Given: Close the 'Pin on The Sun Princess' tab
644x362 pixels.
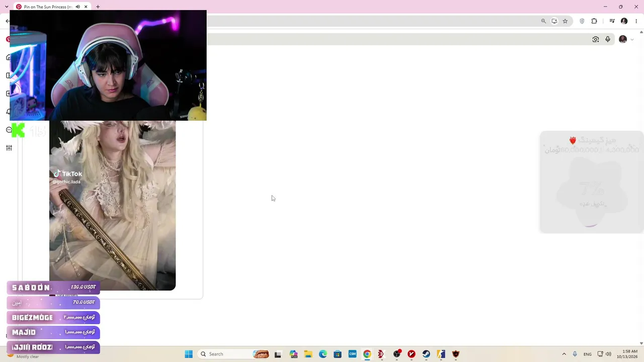Looking at the screenshot, I should click(86, 7).
